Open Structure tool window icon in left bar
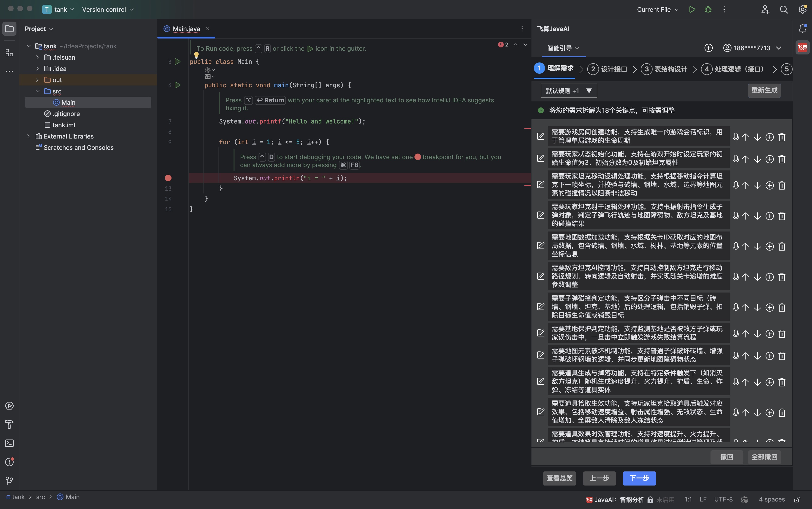 9,53
